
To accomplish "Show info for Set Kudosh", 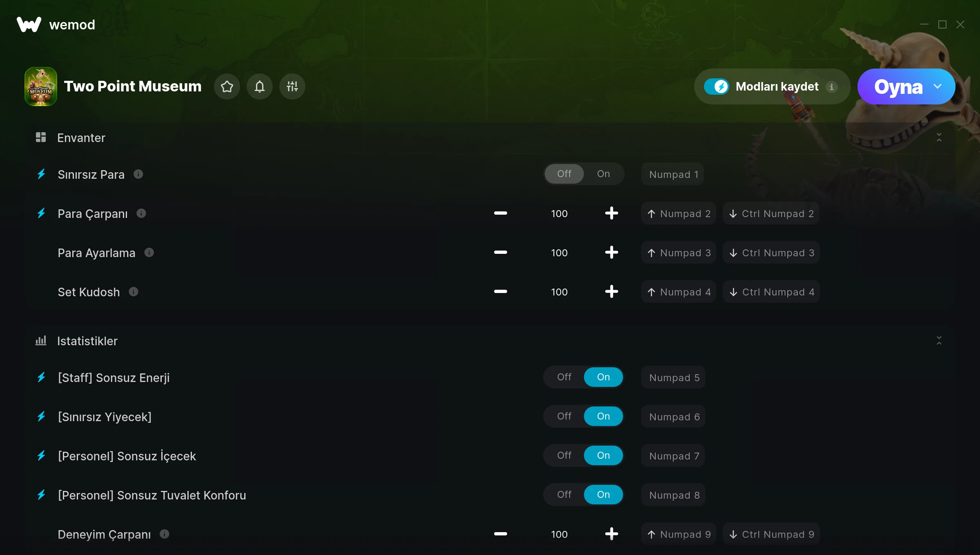I will (134, 292).
